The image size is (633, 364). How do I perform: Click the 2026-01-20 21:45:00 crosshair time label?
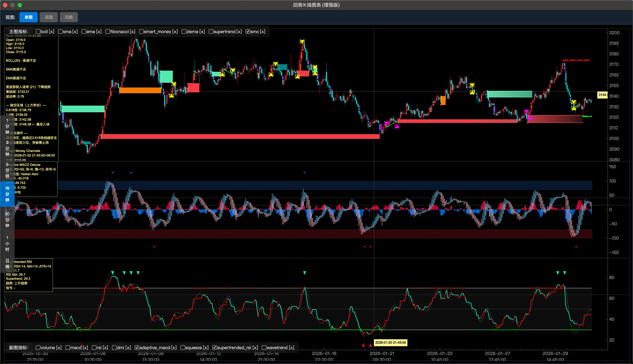[x=390, y=343]
